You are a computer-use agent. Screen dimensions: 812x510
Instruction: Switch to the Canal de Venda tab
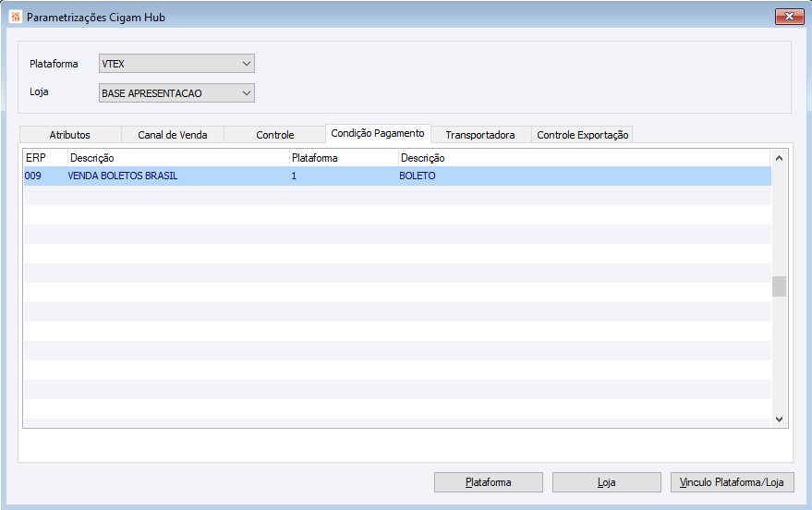tap(173, 135)
